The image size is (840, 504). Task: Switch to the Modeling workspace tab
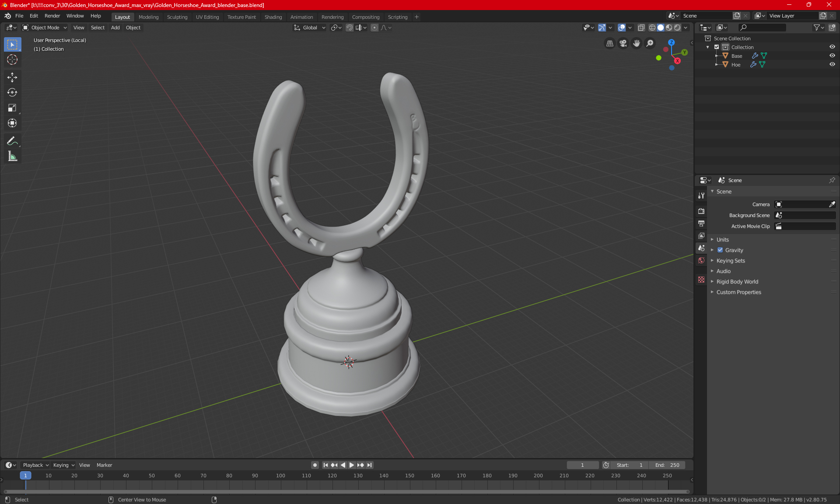tap(148, 17)
